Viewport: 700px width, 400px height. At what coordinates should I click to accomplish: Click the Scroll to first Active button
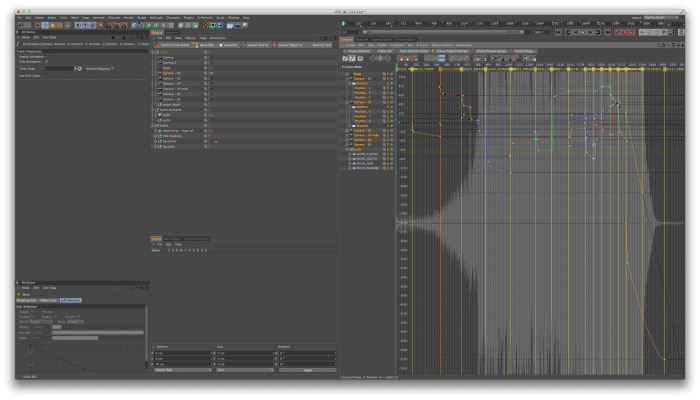coord(172,45)
